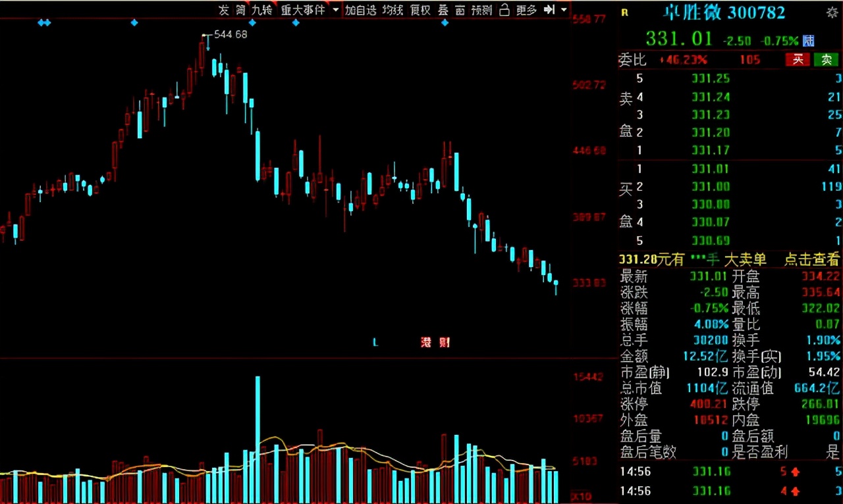Click the blue diamond event marker below 叠
The width and height of the screenshot is (843, 504).
445,23
